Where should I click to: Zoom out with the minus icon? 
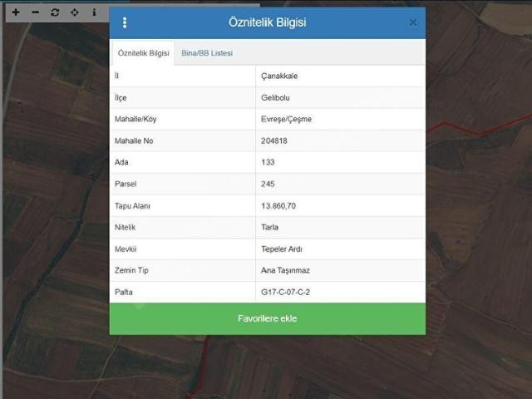coord(35,12)
